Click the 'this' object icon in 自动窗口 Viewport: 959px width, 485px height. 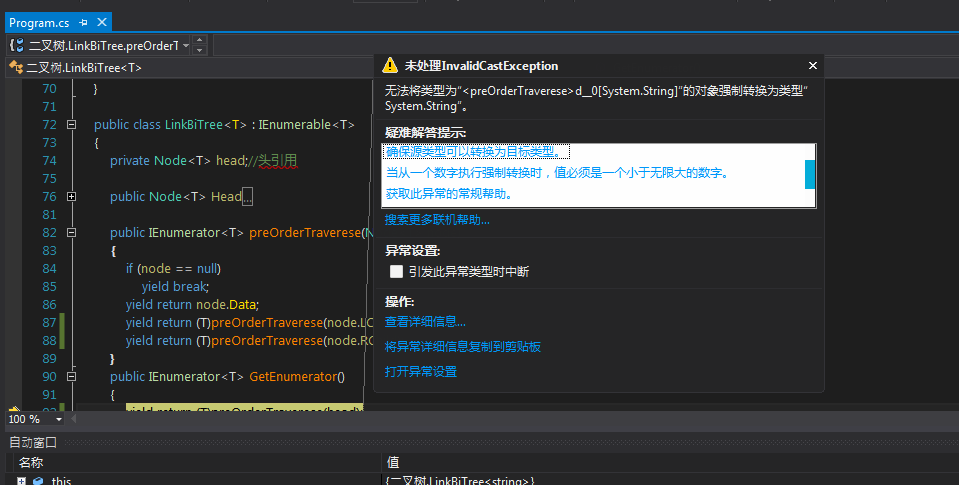(38, 481)
